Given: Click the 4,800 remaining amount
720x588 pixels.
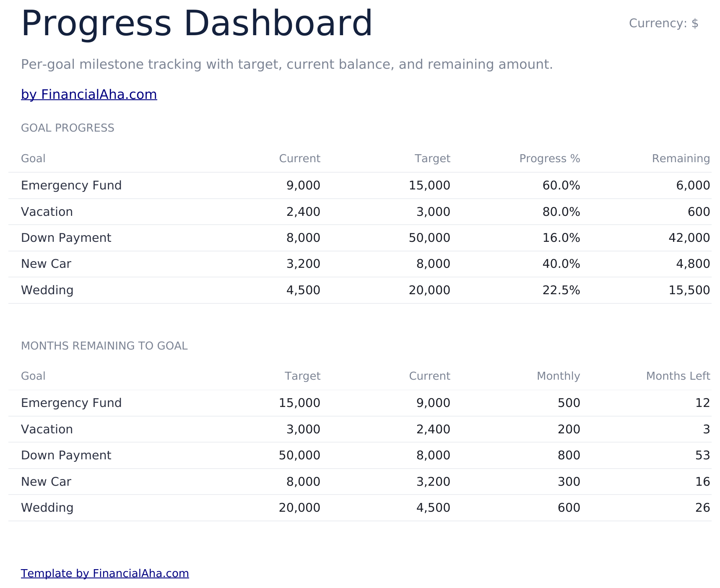Looking at the screenshot, I should [693, 264].
